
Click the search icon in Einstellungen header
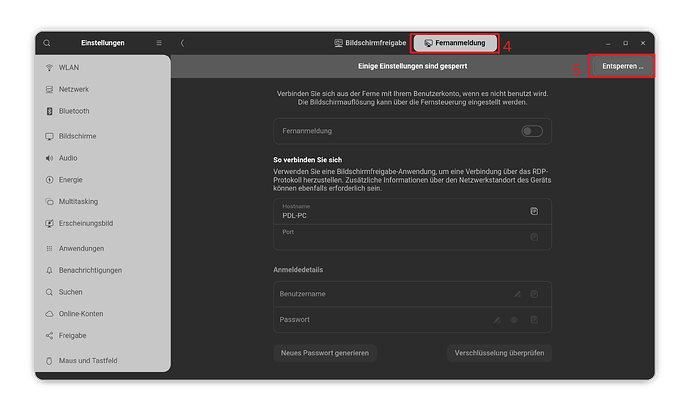[x=47, y=43]
